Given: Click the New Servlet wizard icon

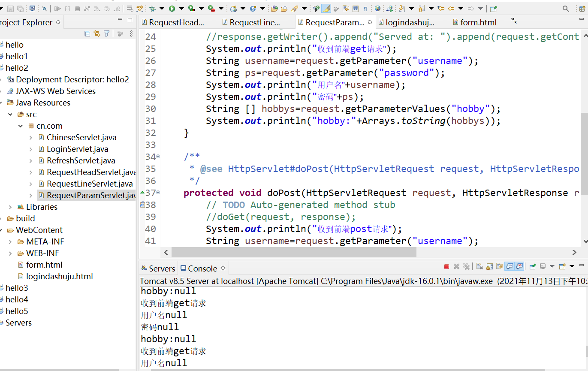Looking at the screenshot, I should [253, 9].
